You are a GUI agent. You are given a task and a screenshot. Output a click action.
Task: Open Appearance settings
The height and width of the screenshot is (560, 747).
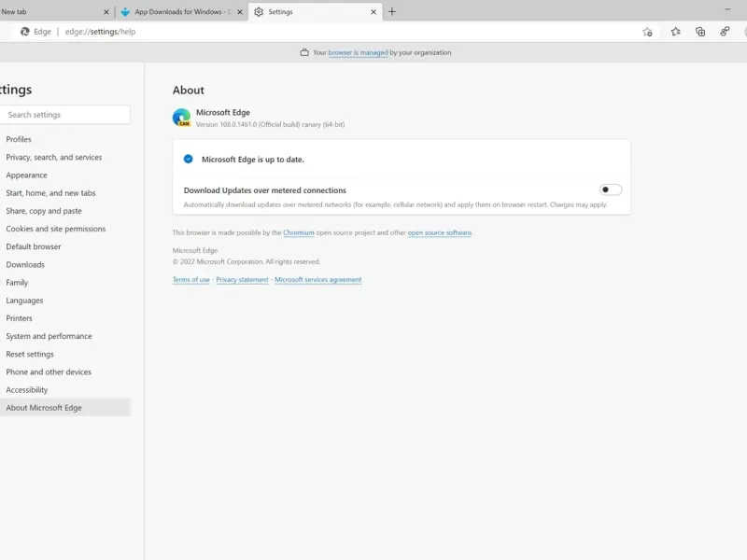point(27,175)
